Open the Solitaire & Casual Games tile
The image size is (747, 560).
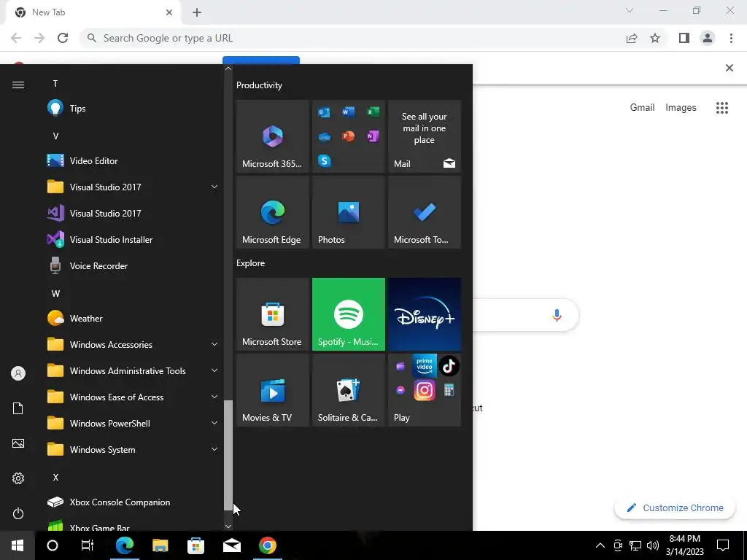(x=348, y=390)
